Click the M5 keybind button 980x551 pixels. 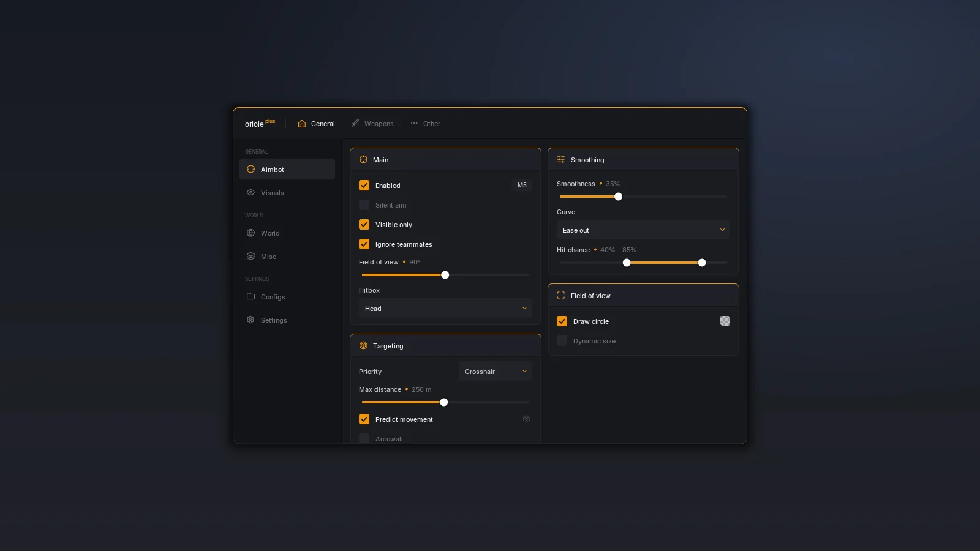click(522, 185)
